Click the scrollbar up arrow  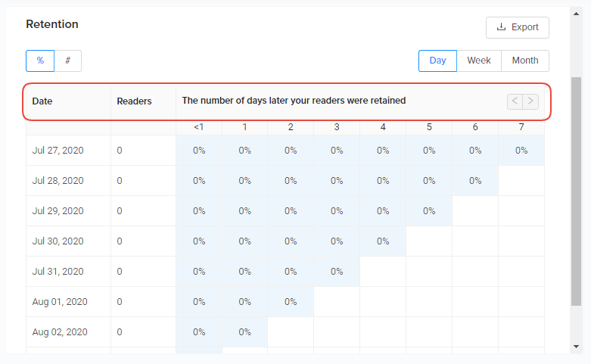click(577, 14)
